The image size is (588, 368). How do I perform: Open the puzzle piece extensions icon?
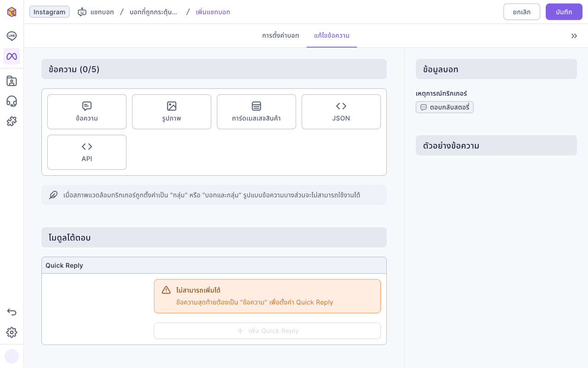(x=12, y=121)
